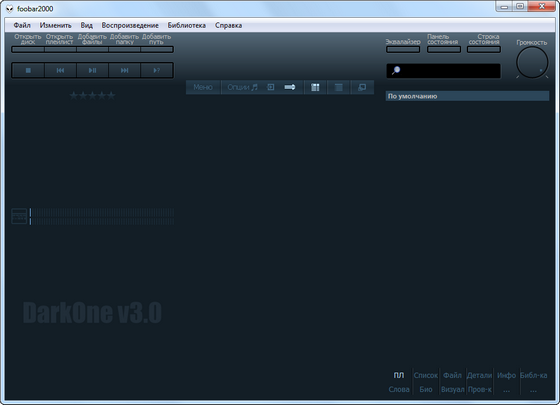
Task: Click the Добавить файлы button
Action: click(92, 49)
